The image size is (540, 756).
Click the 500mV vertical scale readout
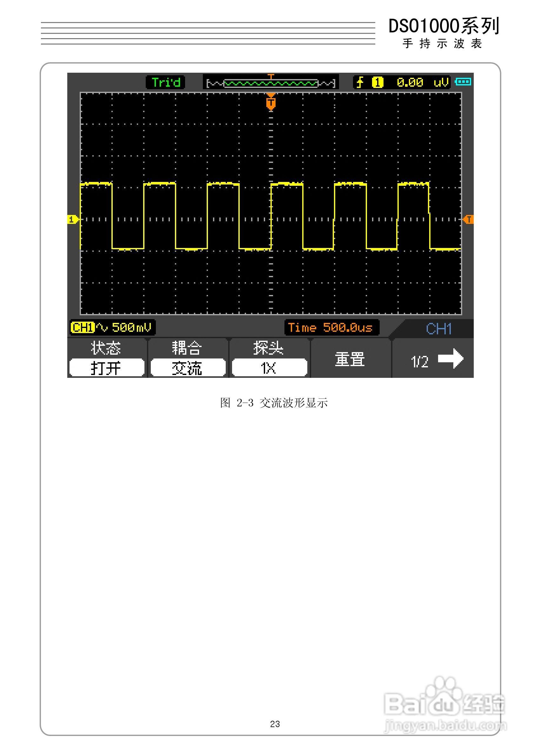click(x=132, y=328)
